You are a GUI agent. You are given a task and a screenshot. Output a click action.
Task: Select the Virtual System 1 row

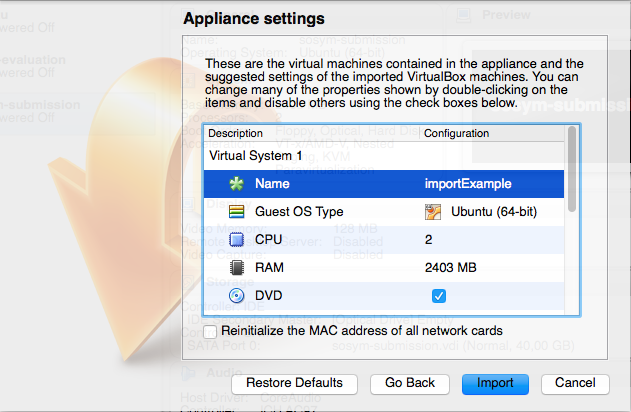[256, 156]
